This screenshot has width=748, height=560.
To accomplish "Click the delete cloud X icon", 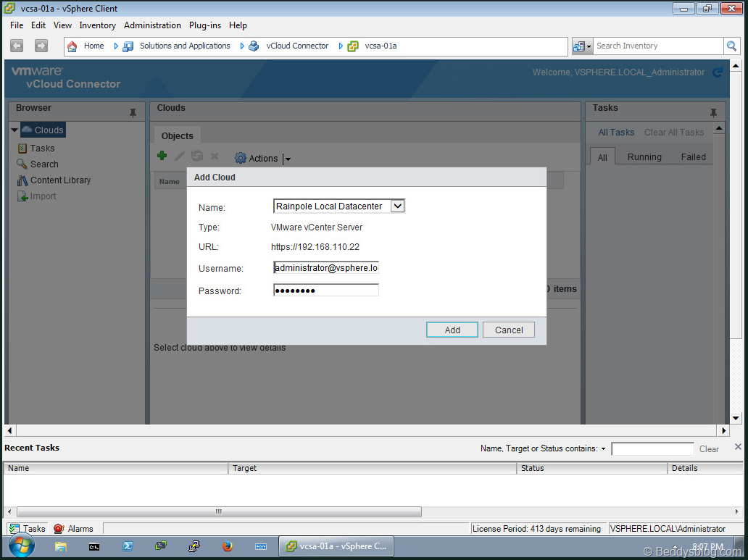I will [x=215, y=156].
